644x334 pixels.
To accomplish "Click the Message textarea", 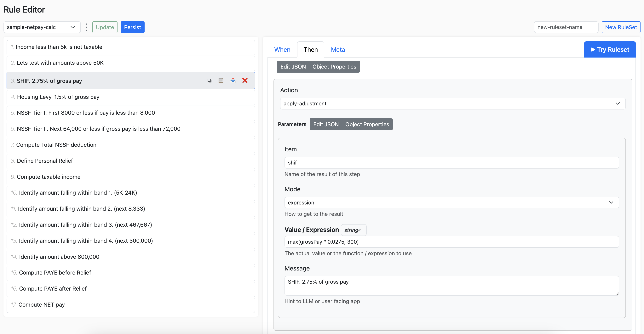I will (x=451, y=286).
